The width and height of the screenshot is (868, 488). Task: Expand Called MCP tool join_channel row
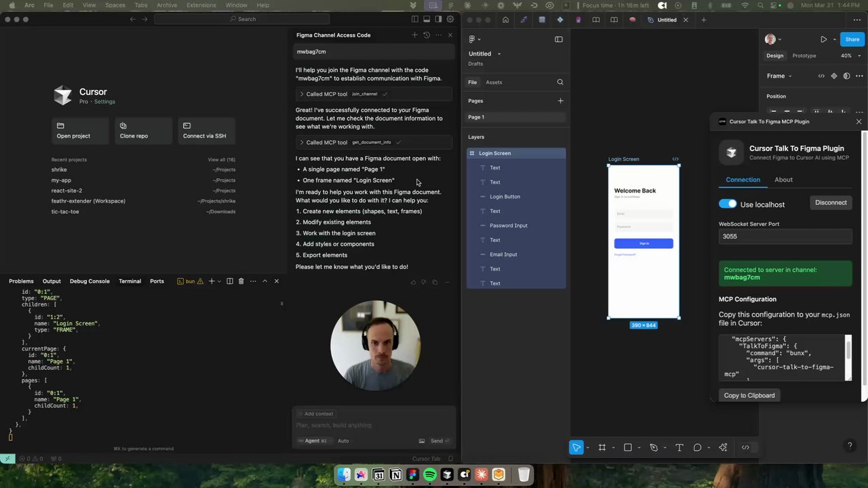[x=374, y=94]
